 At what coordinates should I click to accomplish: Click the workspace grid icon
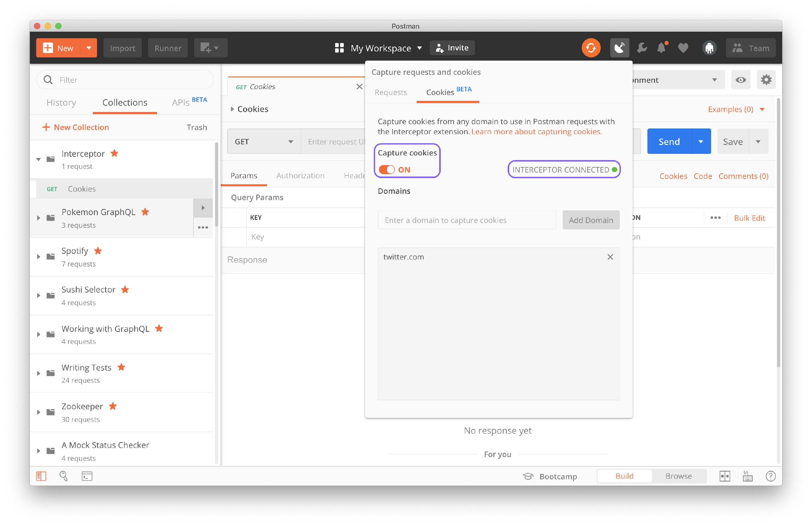tap(339, 48)
